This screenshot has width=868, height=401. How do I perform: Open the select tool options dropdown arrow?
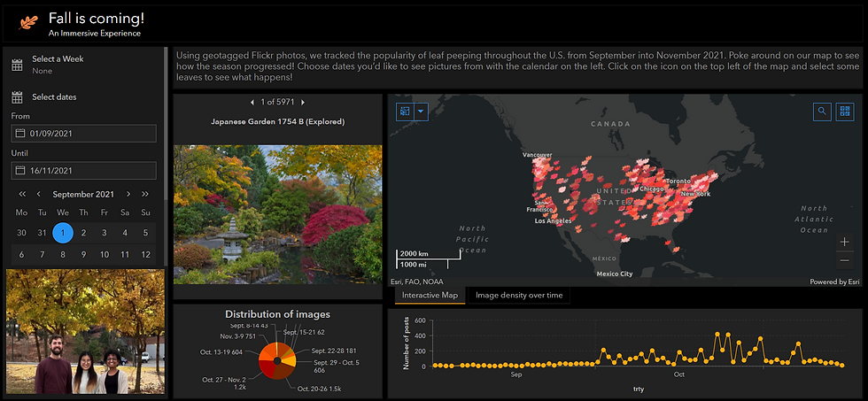(421, 112)
